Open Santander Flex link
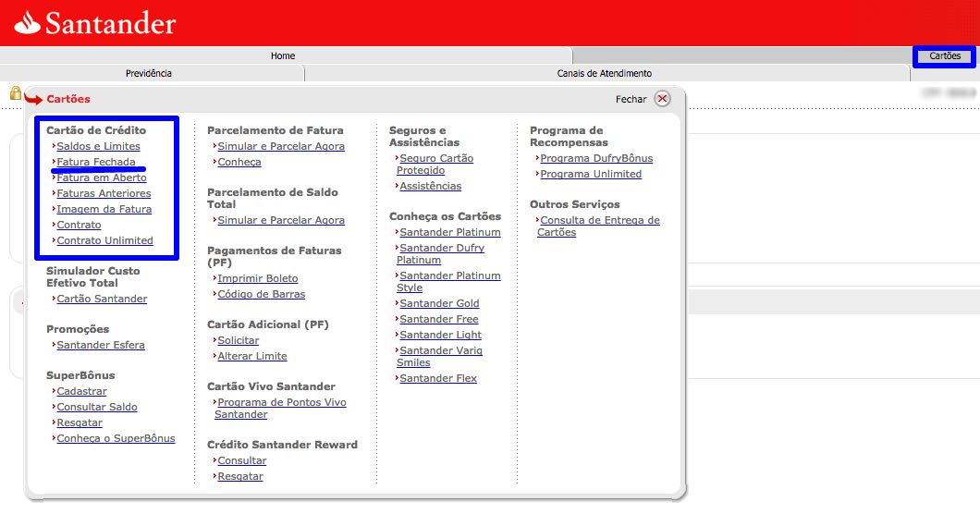The width and height of the screenshot is (980, 526). click(438, 378)
